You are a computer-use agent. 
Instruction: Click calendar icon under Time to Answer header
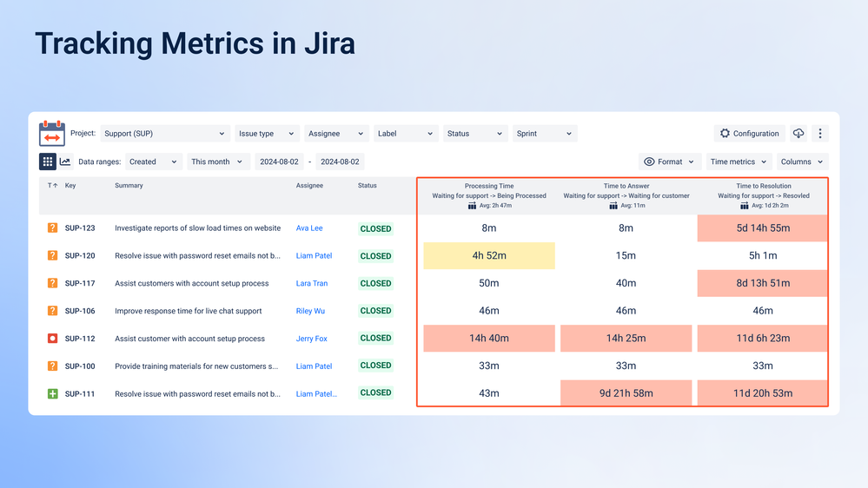pyautogui.click(x=613, y=206)
